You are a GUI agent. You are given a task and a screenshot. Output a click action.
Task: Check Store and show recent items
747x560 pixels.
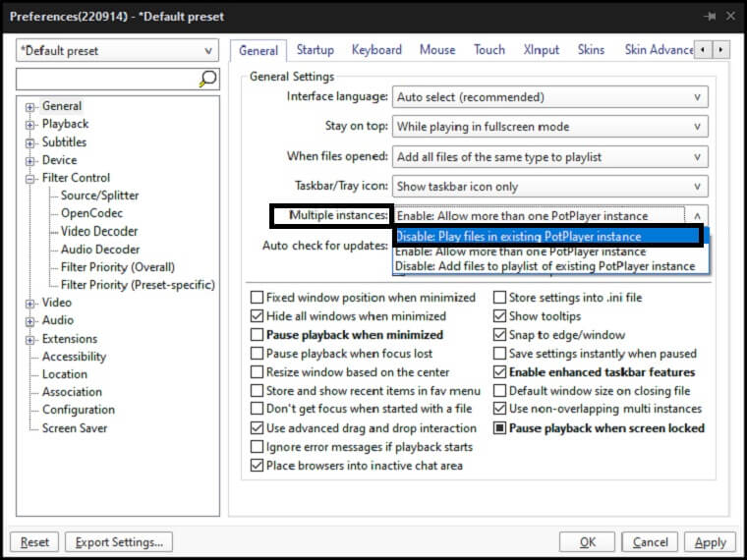pos(257,391)
